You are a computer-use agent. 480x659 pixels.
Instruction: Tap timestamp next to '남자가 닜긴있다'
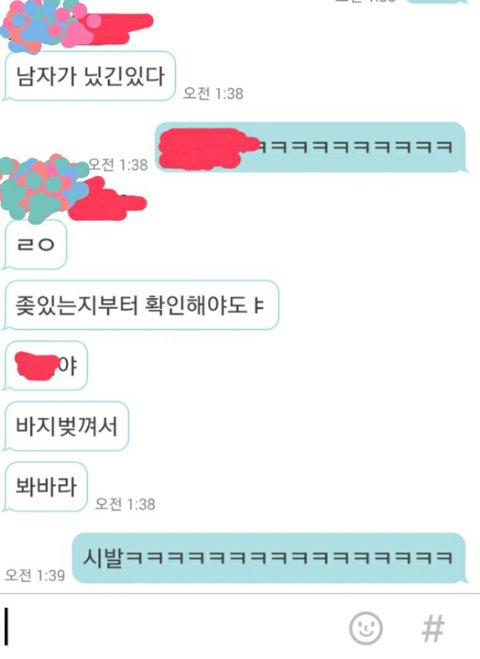(x=213, y=93)
